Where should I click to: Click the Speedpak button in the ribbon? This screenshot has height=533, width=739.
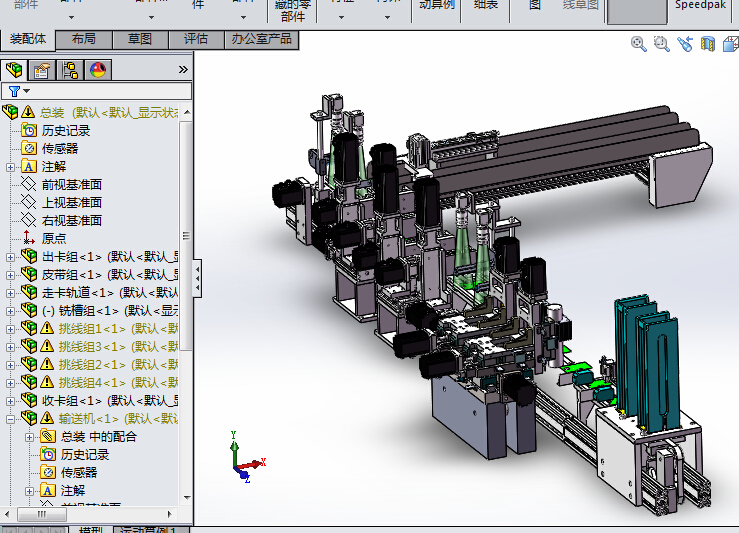(x=702, y=6)
